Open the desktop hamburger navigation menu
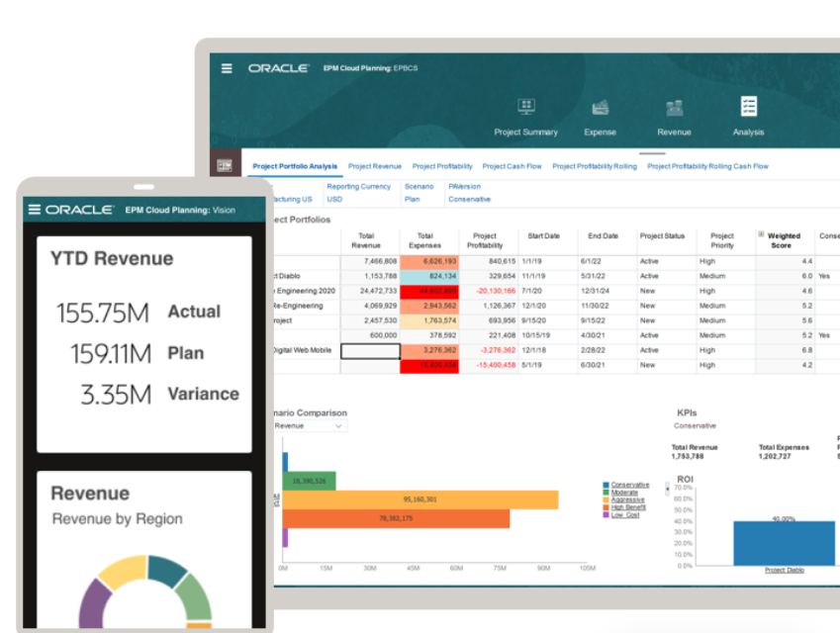This screenshot has width=840, height=633. pos(227,68)
